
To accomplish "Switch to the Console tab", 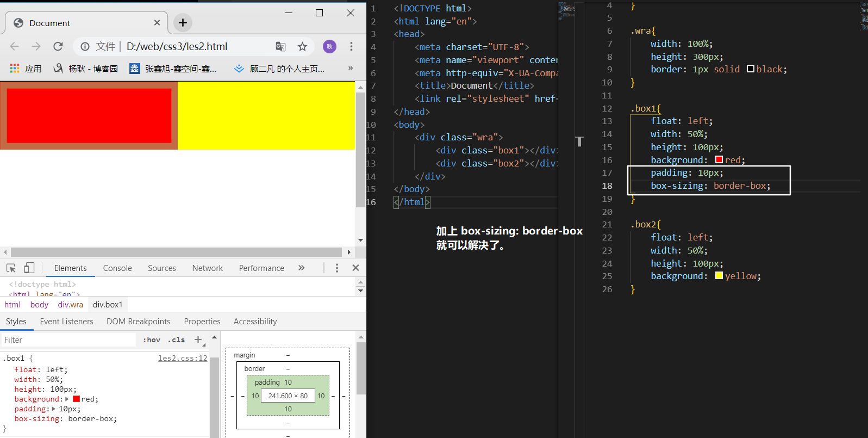I will coord(117,268).
